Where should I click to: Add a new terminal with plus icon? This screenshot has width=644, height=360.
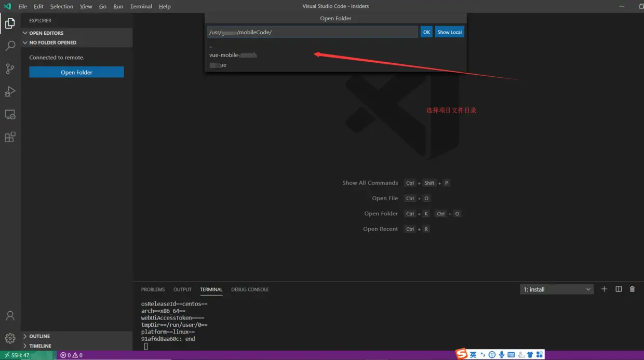tap(604, 289)
